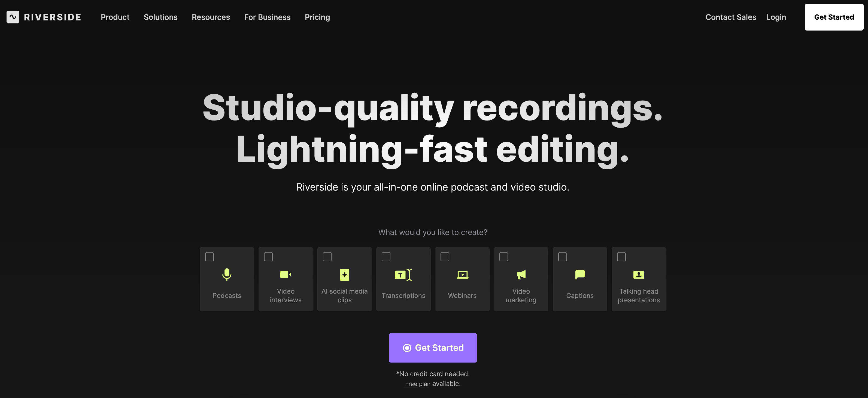Click the RIVERSIDE wordmark text
The image size is (868, 398).
pyautogui.click(x=53, y=17)
